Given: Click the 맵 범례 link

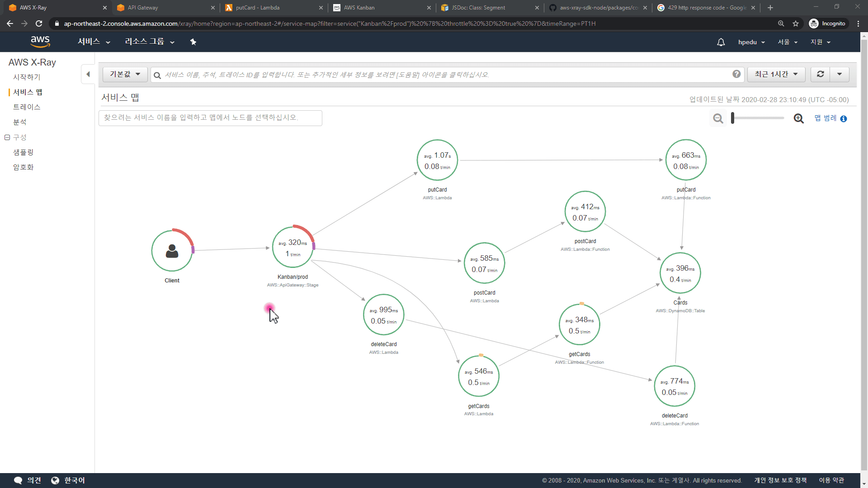Looking at the screenshot, I should click(x=826, y=118).
